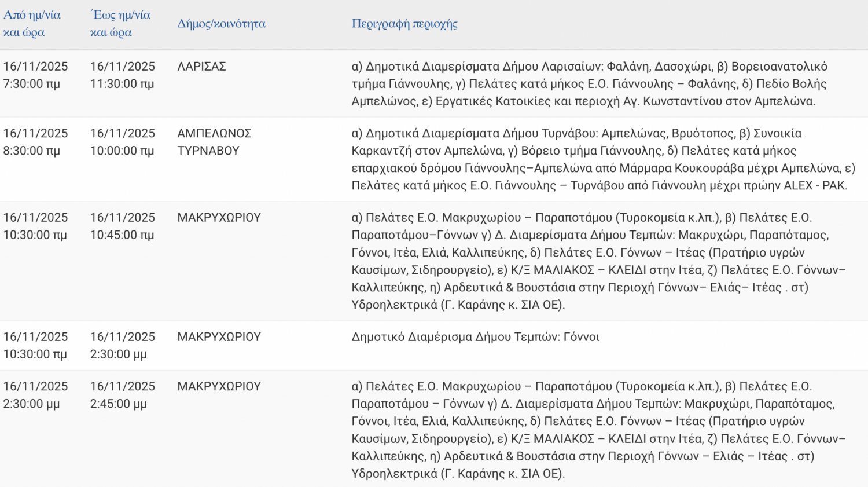Click the 'Έως ημ/νία και ώρα' column header
Image resolution: width=868 pixels, height=487 pixels.
[x=120, y=24]
